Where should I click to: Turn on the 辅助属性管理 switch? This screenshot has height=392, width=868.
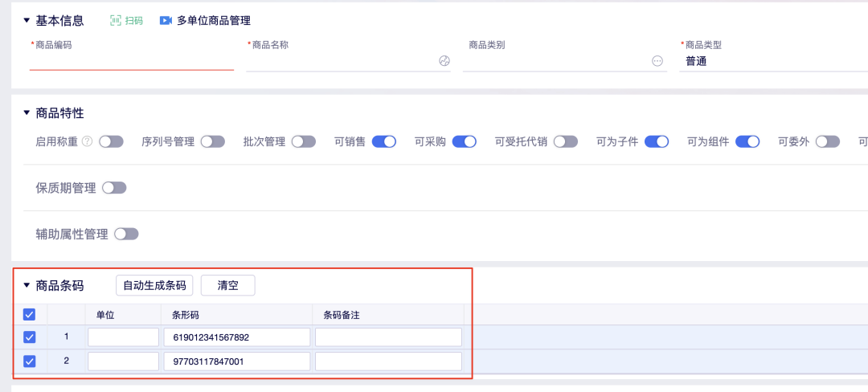click(126, 235)
